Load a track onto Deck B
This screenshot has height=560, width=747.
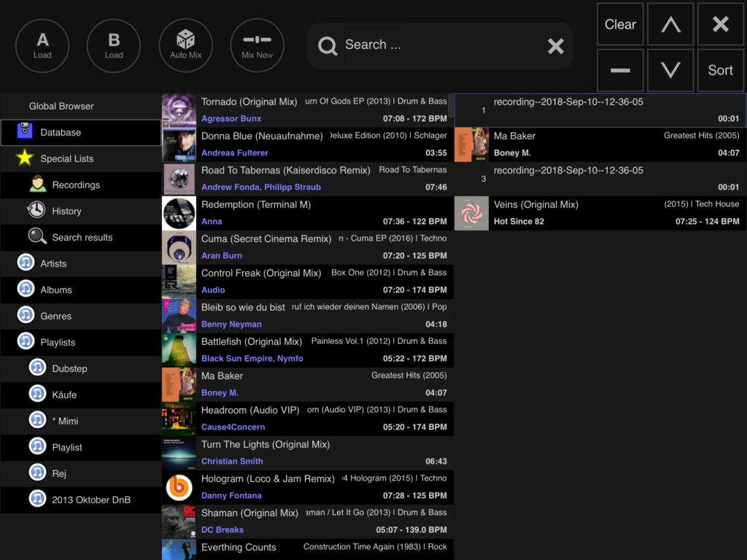click(x=113, y=45)
